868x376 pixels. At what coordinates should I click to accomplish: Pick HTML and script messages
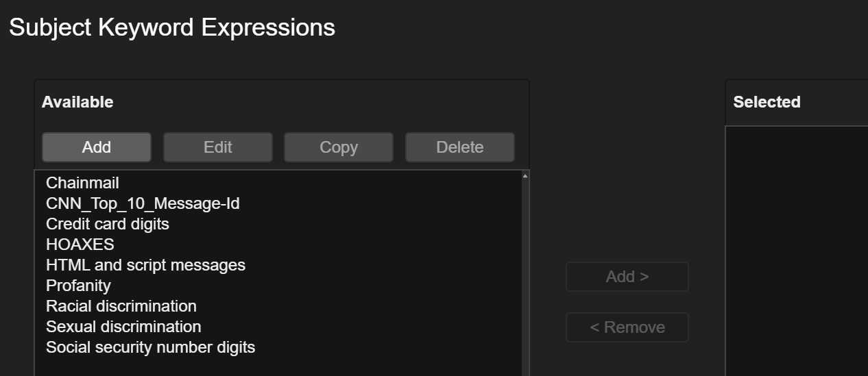click(145, 265)
